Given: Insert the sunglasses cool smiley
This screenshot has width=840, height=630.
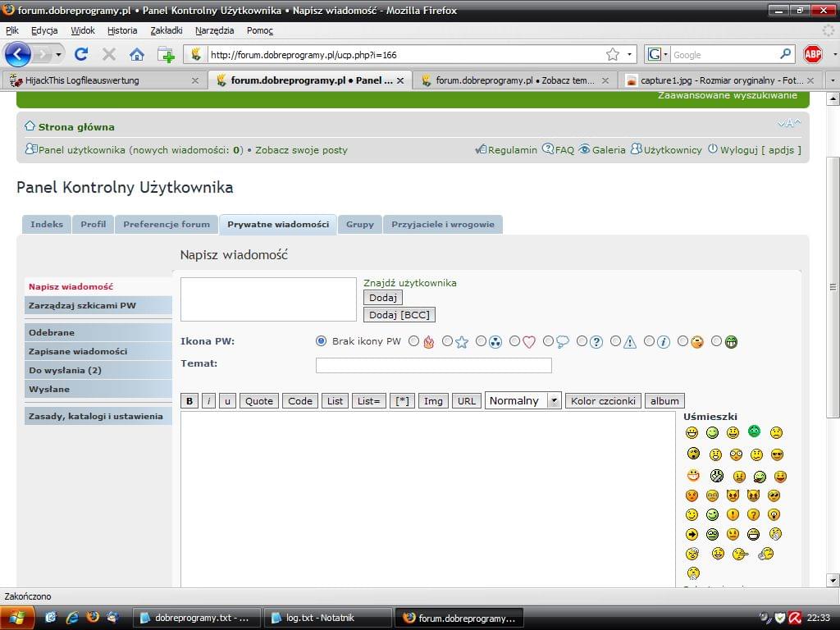Looking at the screenshot, I should pos(777,454).
